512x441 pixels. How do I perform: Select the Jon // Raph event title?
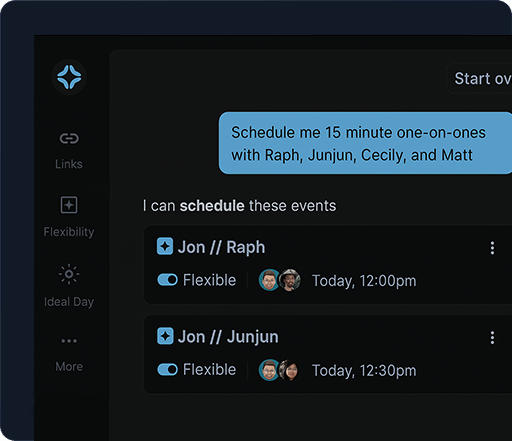[x=221, y=247]
